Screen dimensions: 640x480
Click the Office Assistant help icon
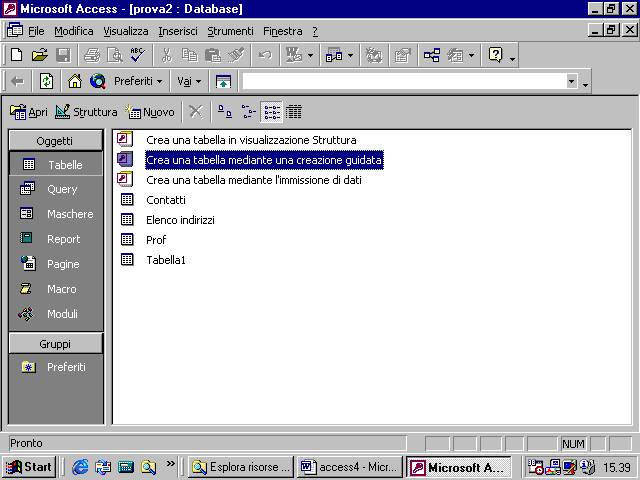(x=495, y=55)
